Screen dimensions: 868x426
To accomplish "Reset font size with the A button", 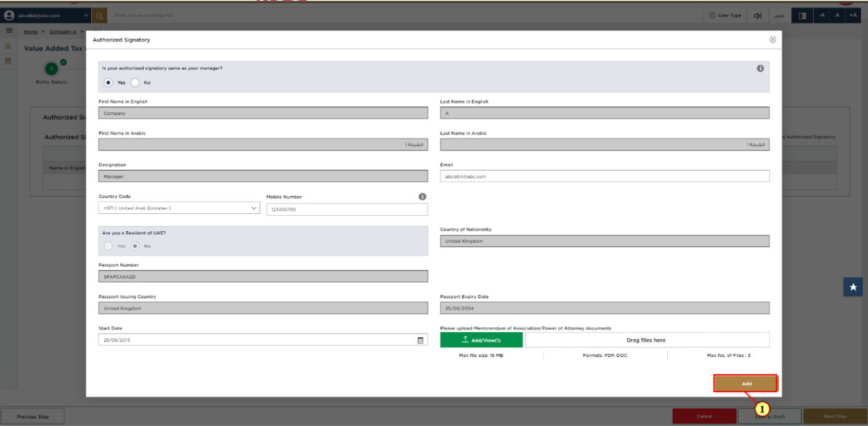I will (x=837, y=15).
